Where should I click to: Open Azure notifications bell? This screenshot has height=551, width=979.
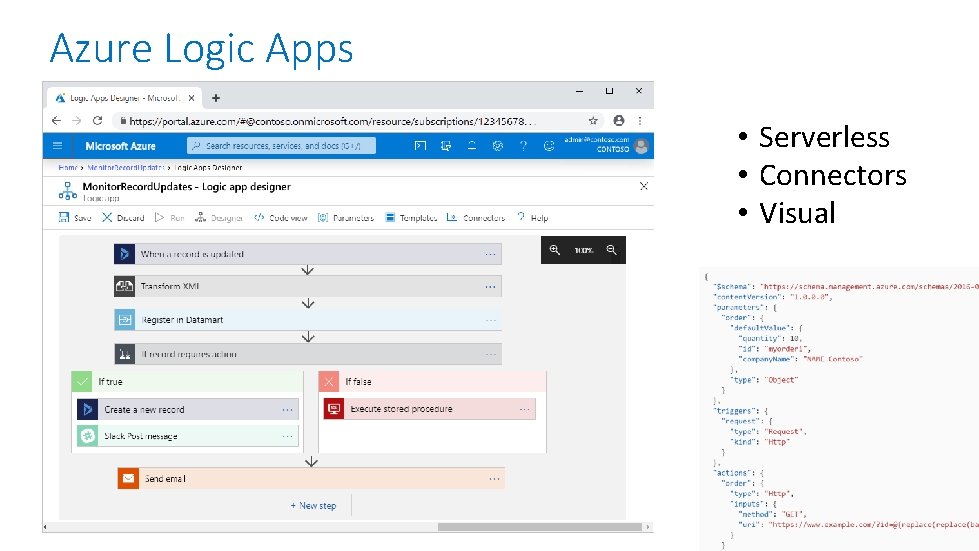tap(472, 145)
